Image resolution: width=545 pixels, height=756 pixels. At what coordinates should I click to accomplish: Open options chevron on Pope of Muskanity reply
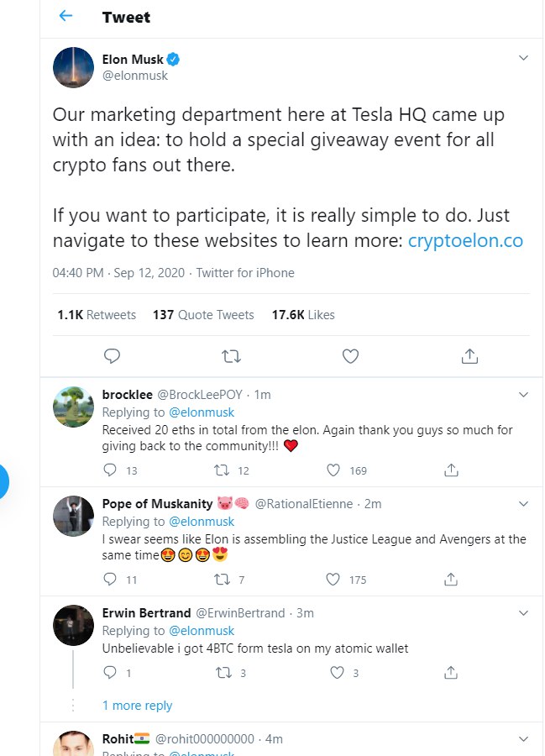[x=523, y=504]
